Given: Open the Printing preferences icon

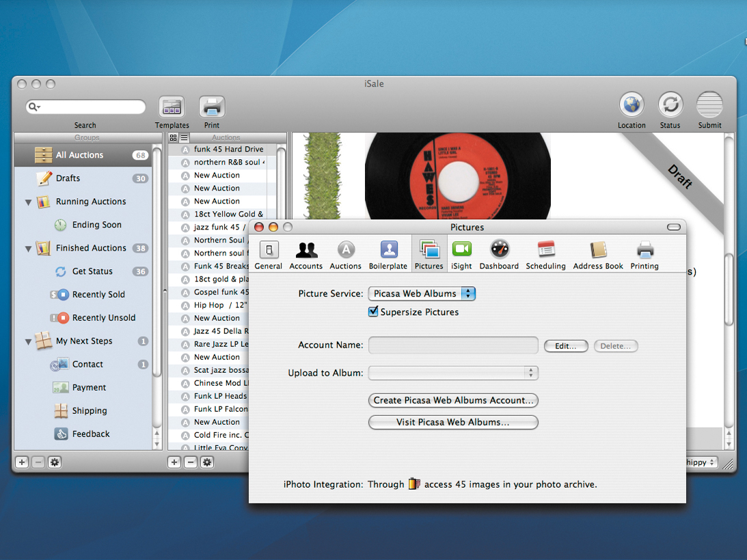Looking at the screenshot, I should (x=644, y=254).
